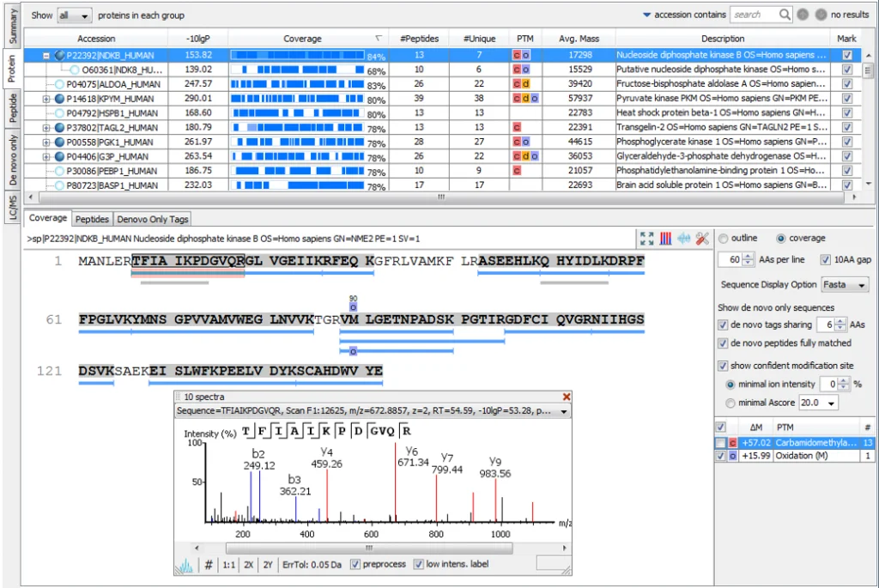Click the full-screen expand arrows icon
The width and height of the screenshot is (879, 588).
point(646,239)
